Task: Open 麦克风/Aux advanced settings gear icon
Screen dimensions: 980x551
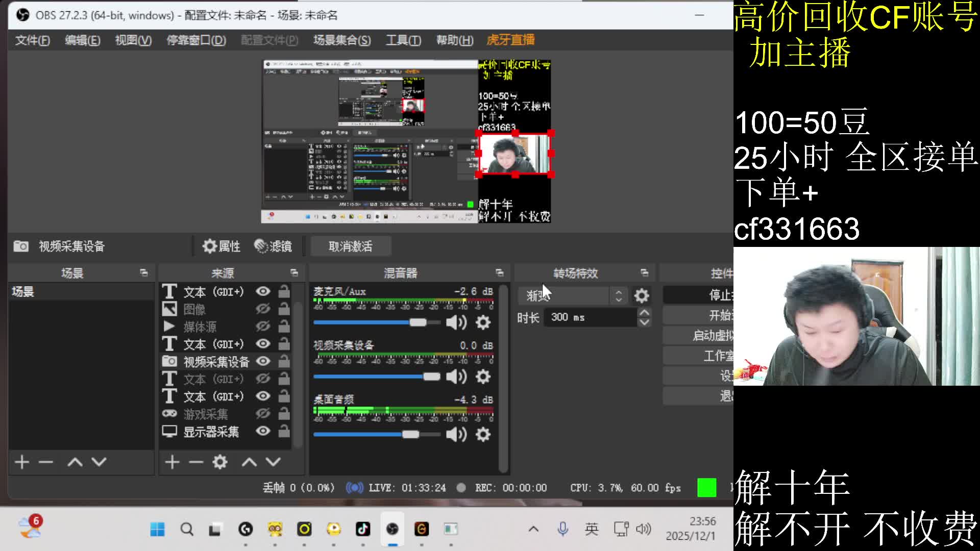Action: (483, 322)
